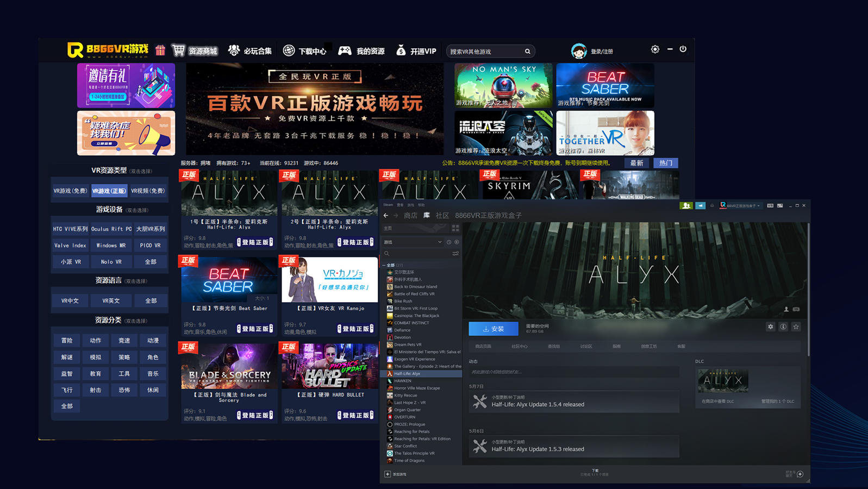Image resolution: width=868 pixels, height=489 pixels.
Task: Open the 商店 tab in the Steam window
Action: tap(410, 215)
